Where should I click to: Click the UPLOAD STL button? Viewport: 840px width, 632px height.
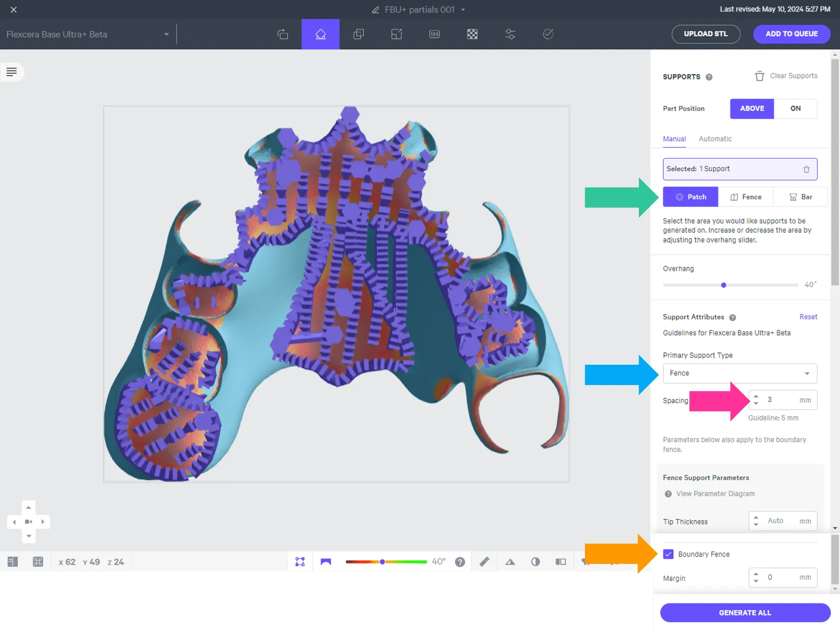tap(705, 34)
